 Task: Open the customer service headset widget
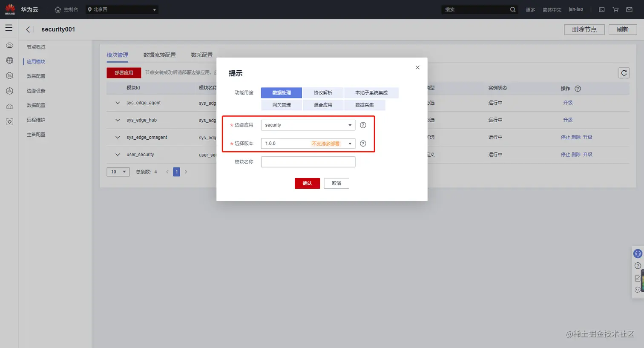coord(638,254)
